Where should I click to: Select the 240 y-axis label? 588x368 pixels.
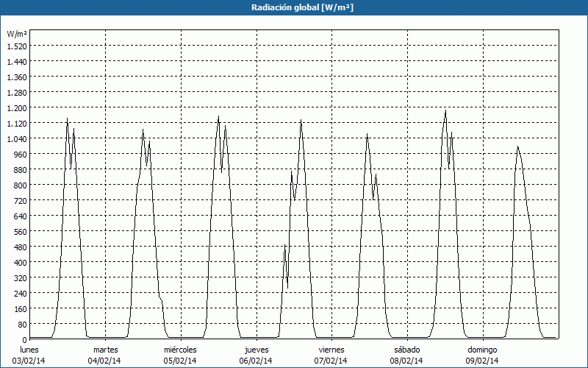pos(21,294)
